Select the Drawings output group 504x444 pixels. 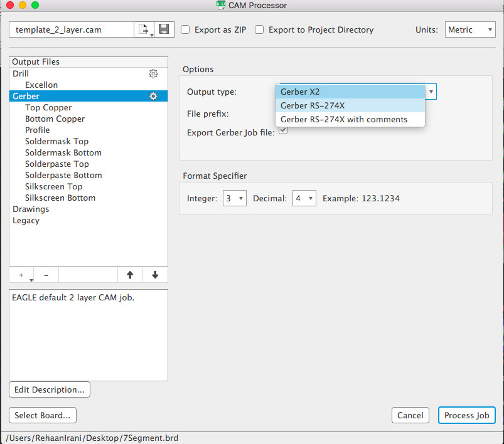pos(88,209)
